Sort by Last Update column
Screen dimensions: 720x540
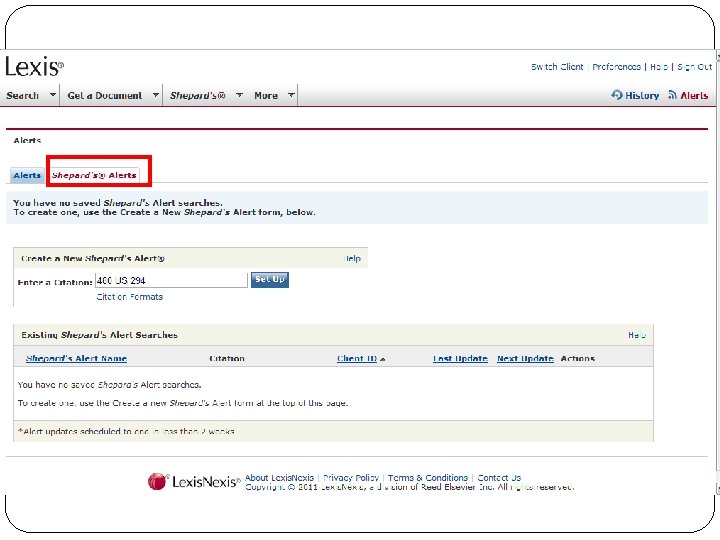460,359
